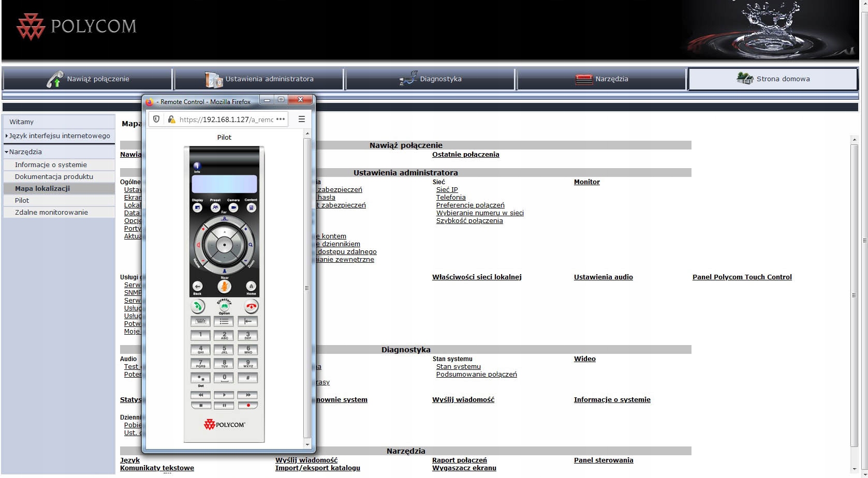The height and width of the screenshot is (478, 868).
Task: Click the hash # key on the remote keypad
Action: tap(248, 378)
